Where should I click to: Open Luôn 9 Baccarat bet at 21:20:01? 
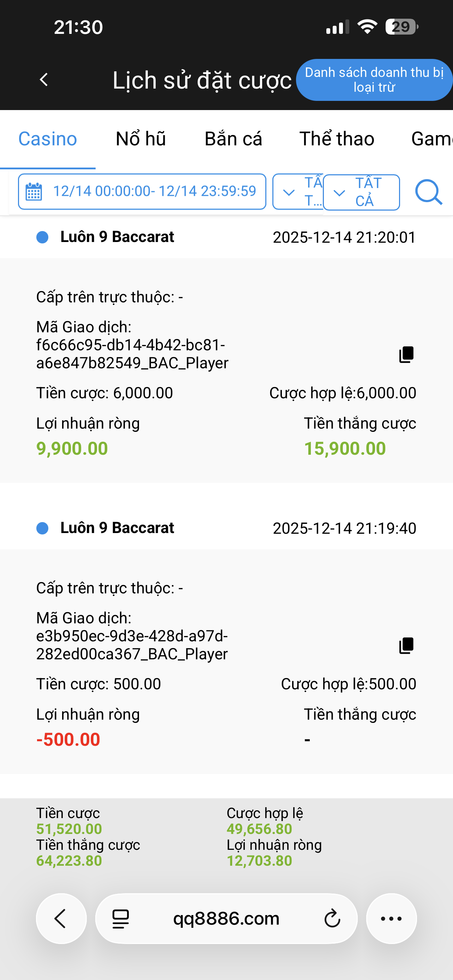(x=117, y=237)
